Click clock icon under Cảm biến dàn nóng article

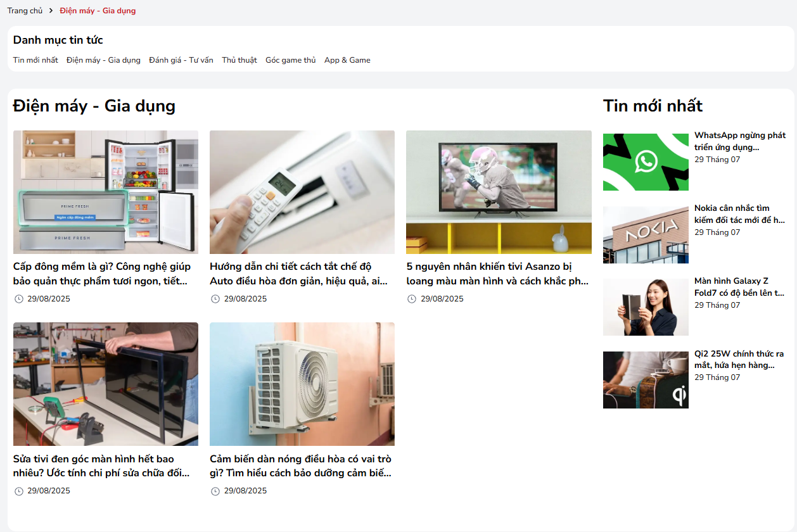pos(215,491)
